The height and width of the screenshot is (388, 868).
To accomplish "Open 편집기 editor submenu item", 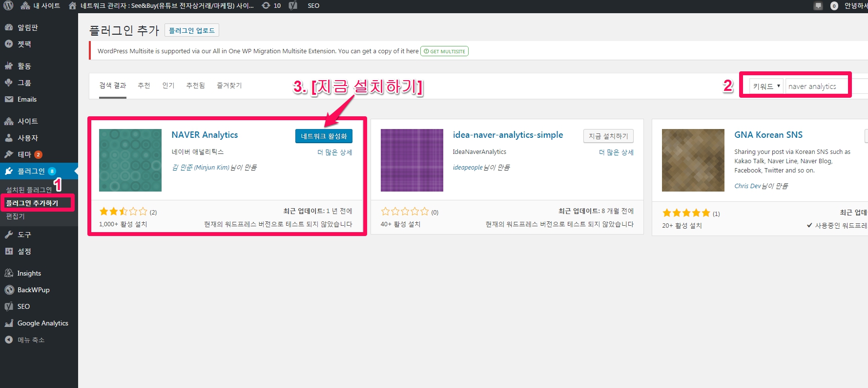I will pyautogui.click(x=15, y=216).
